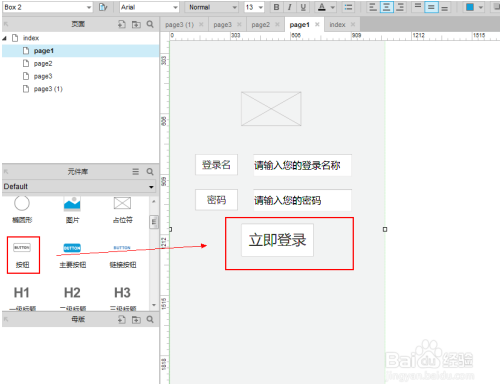Toggle the bullet list icon
The width and height of the screenshot is (500, 384).
point(348,7)
